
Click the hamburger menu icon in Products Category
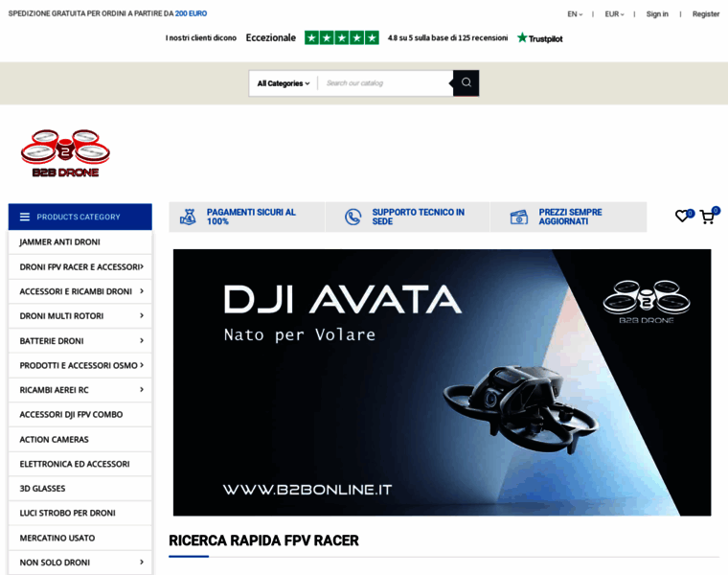point(25,217)
